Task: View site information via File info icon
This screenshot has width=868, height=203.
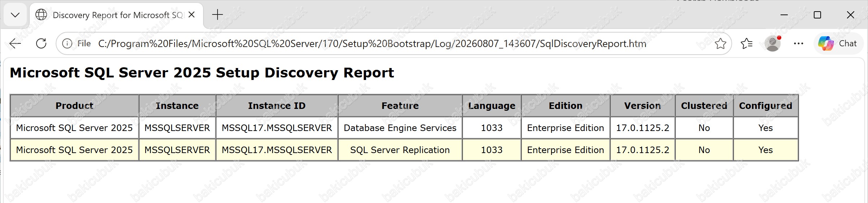Action: (67, 44)
